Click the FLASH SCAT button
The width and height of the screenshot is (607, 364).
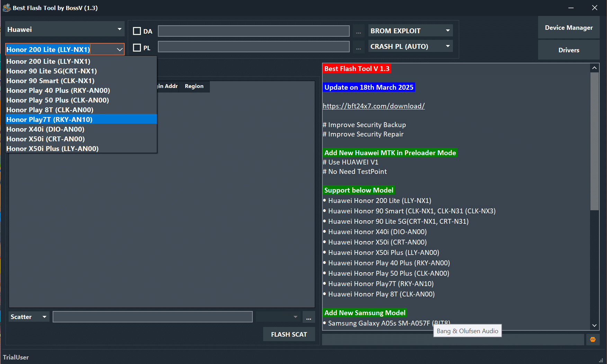tap(289, 335)
